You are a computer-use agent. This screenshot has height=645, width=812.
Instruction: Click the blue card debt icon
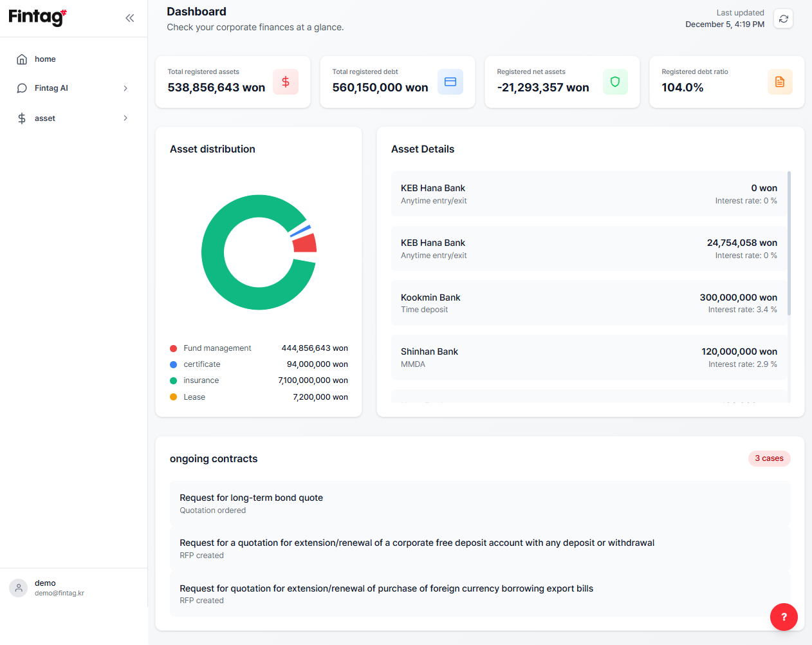(x=450, y=82)
